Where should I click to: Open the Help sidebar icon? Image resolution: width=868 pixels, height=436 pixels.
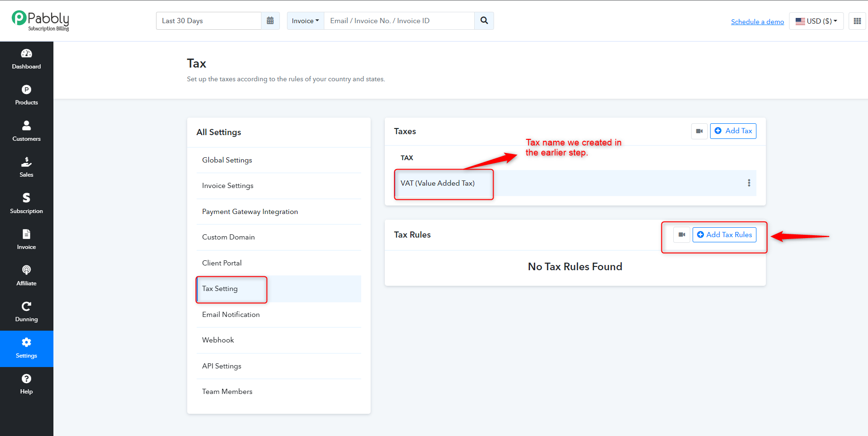[x=26, y=385]
